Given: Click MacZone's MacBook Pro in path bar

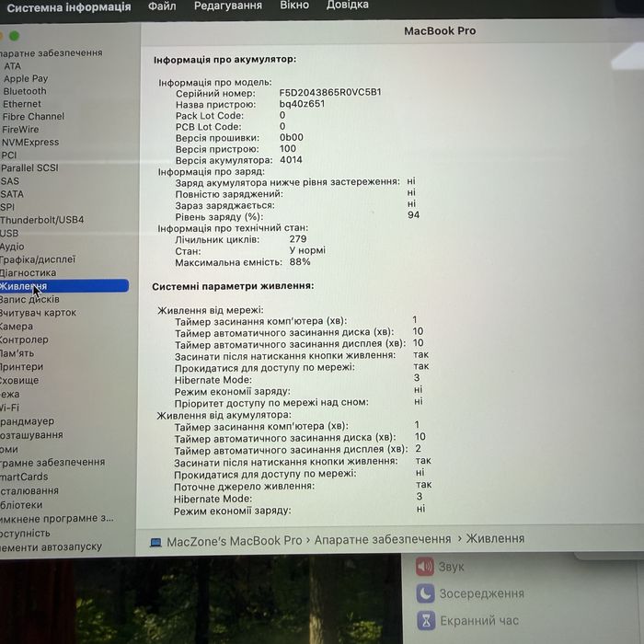Looking at the screenshot, I should tap(234, 541).
